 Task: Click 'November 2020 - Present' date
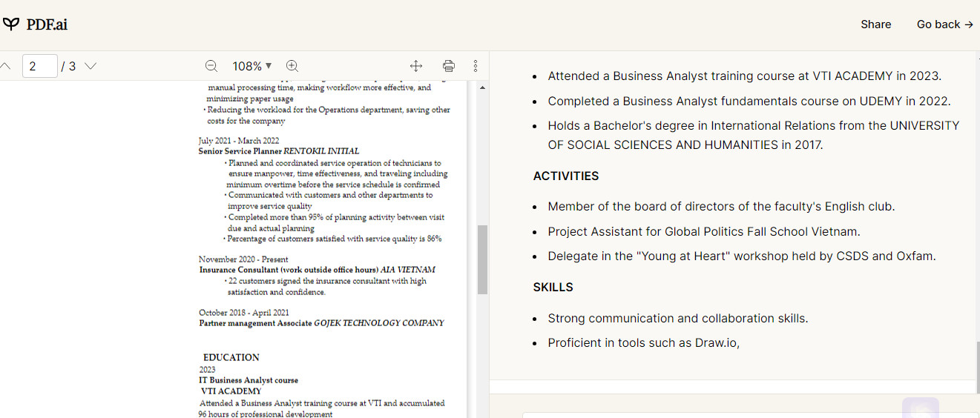point(243,259)
